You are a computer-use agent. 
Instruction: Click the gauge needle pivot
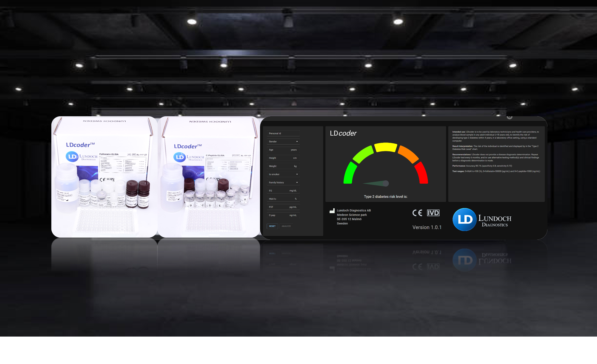[x=386, y=183]
